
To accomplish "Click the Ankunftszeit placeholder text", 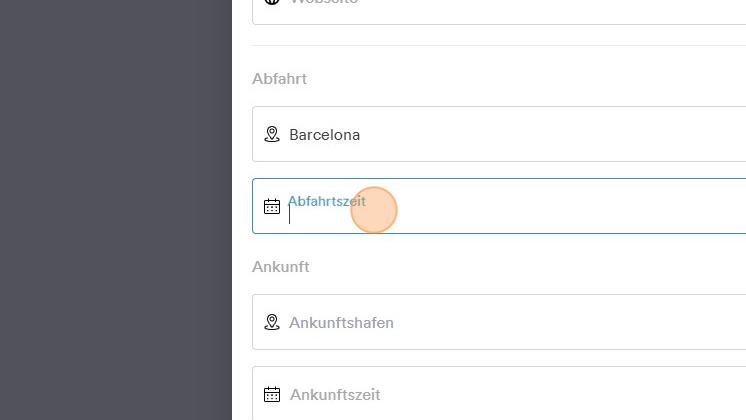I will [335, 395].
